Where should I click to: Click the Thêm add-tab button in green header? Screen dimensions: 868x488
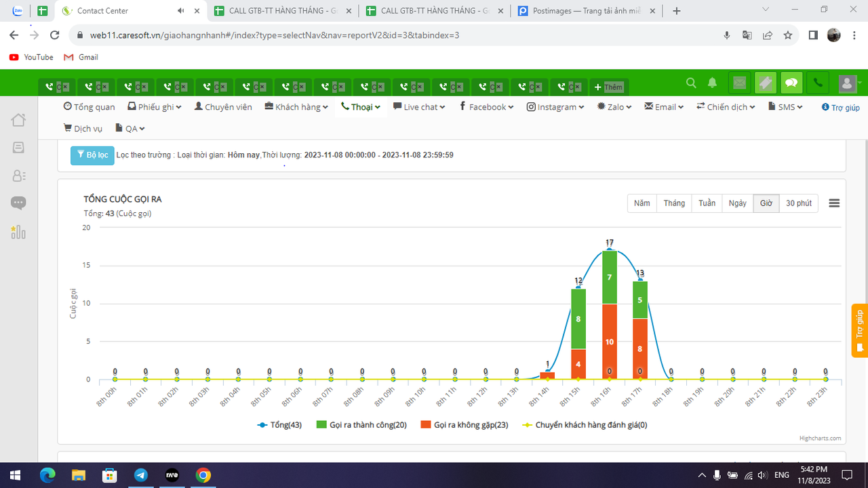pos(609,87)
